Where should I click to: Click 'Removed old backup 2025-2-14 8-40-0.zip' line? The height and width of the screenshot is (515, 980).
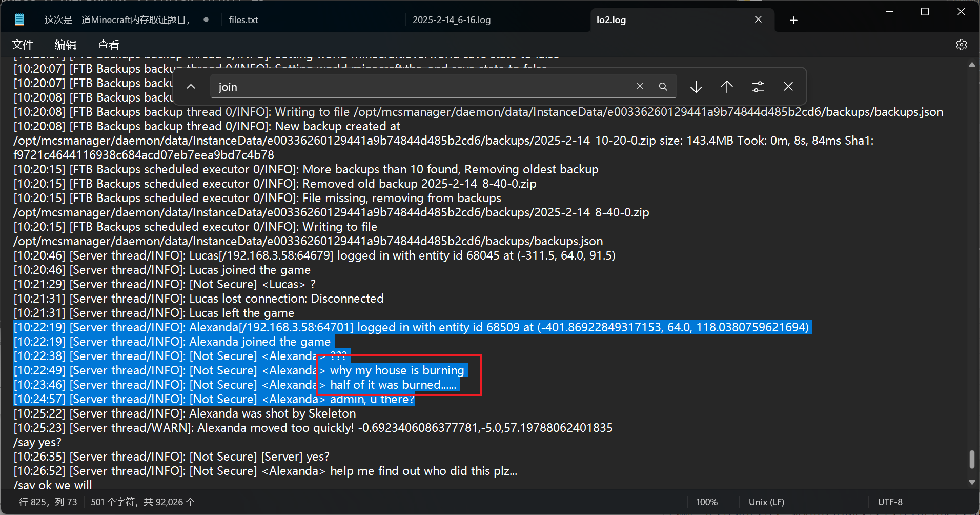[x=275, y=184]
